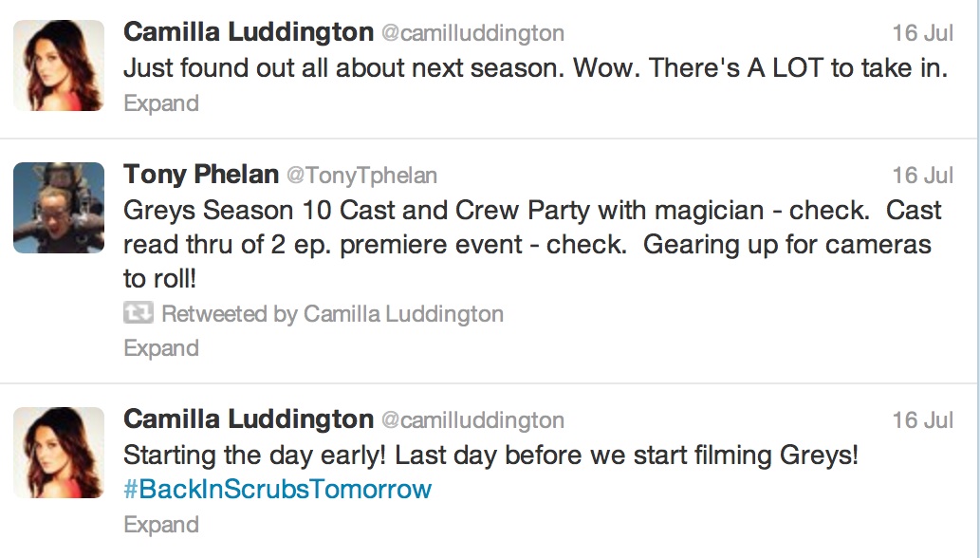Open Tony Phelan's skydiving profile picture
The height and width of the screenshot is (558, 980).
coord(59,207)
